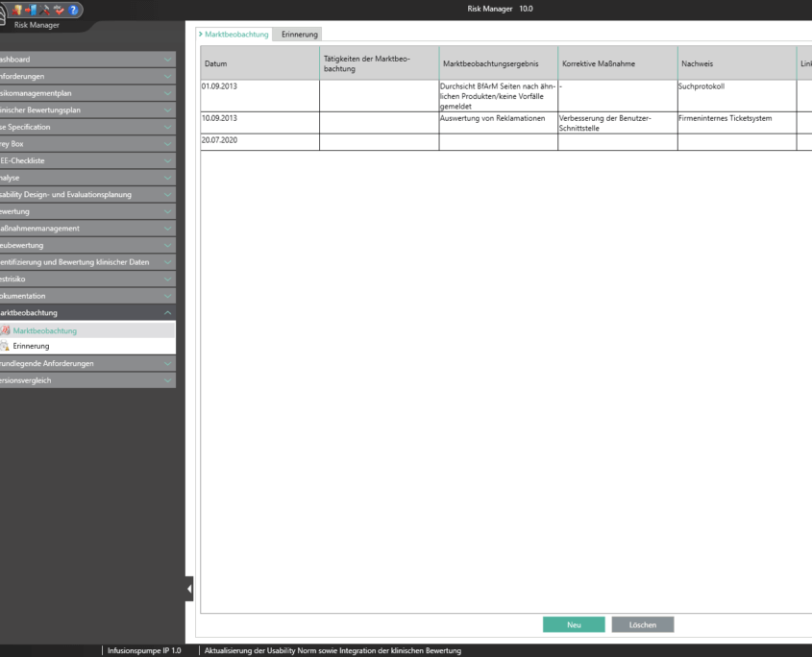This screenshot has height=657, width=812.
Task: Sort table by the Datum column header
Action: click(259, 63)
